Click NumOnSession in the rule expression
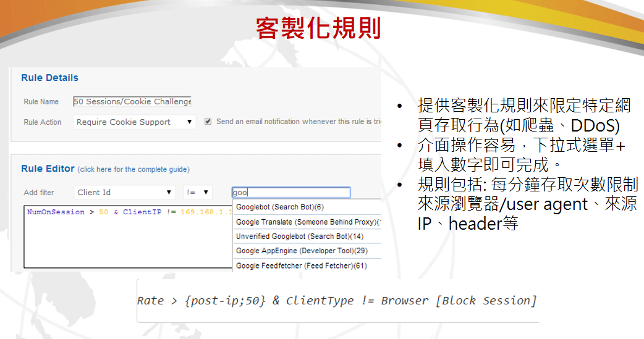This screenshot has width=644, height=339. pos(56,212)
